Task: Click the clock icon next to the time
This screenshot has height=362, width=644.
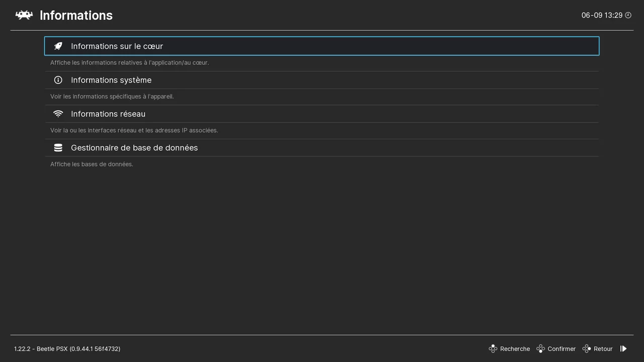Action: (x=628, y=15)
